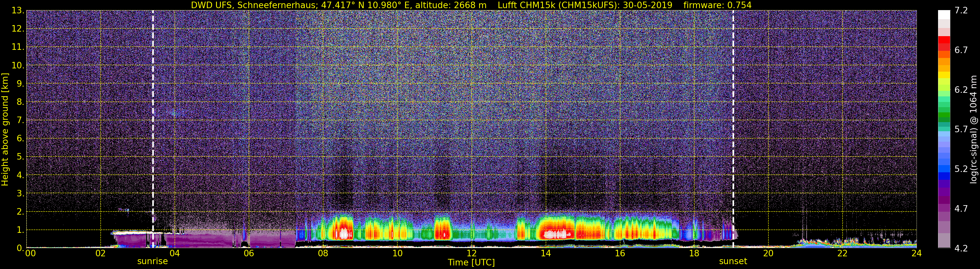Click the 'sunset' label below the axis
This screenshot has height=269, width=980.
pyautogui.click(x=733, y=262)
